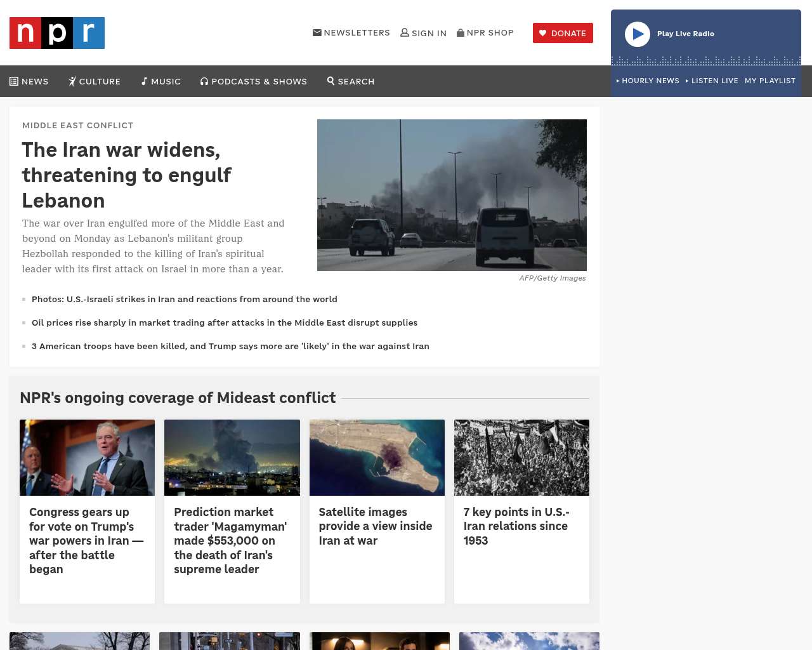Open the smoke-over-highway lead story photo
The height and width of the screenshot is (650, 812).
(x=452, y=195)
